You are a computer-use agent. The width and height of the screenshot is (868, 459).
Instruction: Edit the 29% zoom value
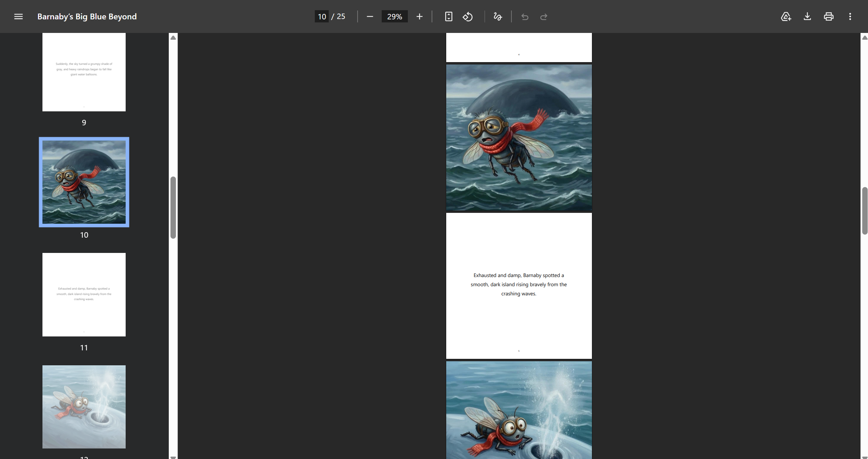(x=394, y=16)
